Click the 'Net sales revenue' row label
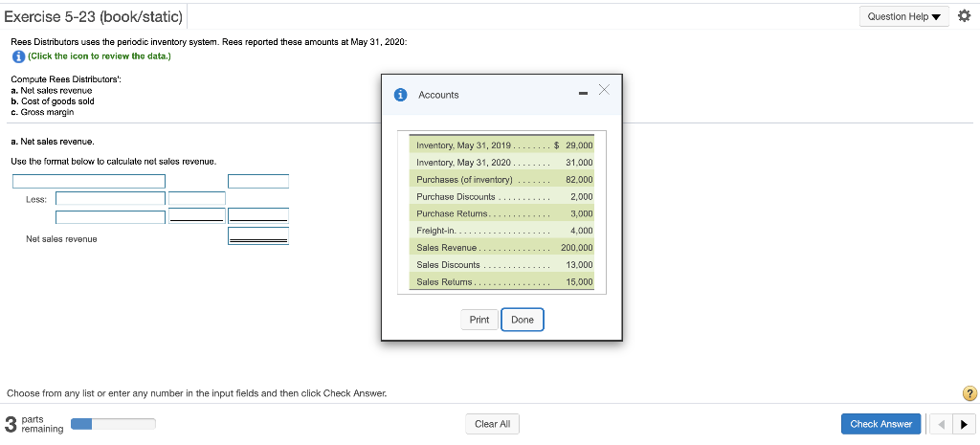This screenshot has height=445, width=980. click(x=61, y=238)
